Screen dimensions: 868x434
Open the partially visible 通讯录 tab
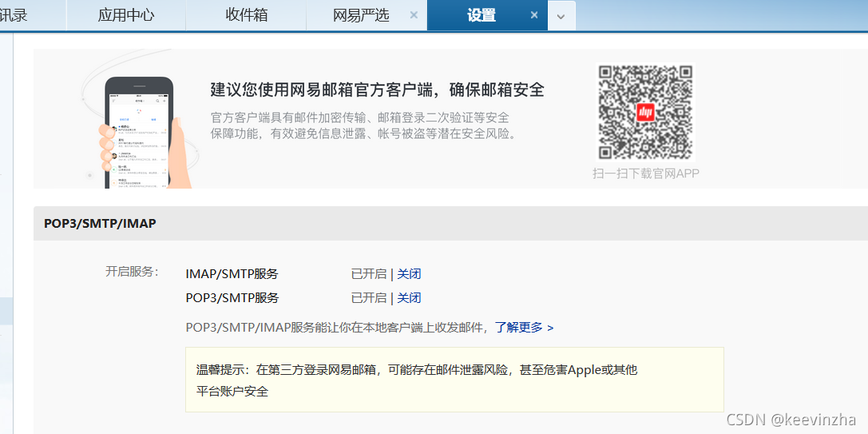pyautogui.click(x=14, y=15)
